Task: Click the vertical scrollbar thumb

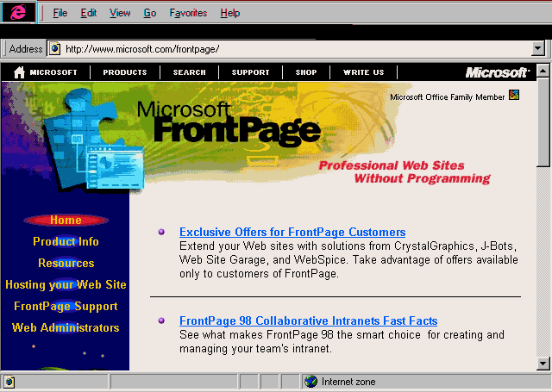Action: (x=543, y=122)
